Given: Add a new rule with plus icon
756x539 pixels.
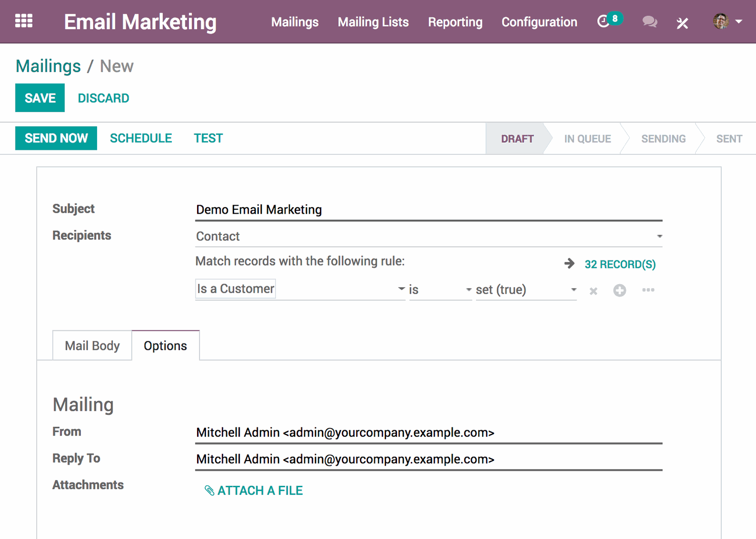Looking at the screenshot, I should pos(619,290).
